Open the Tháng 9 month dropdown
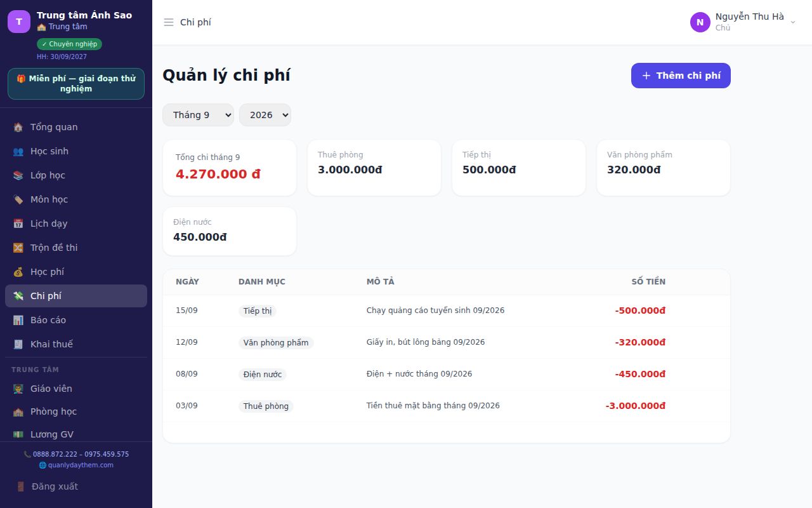The height and width of the screenshot is (508, 812). click(198, 115)
